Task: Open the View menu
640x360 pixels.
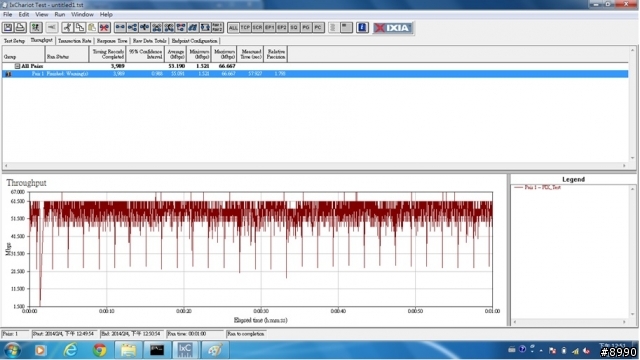Action: point(42,14)
